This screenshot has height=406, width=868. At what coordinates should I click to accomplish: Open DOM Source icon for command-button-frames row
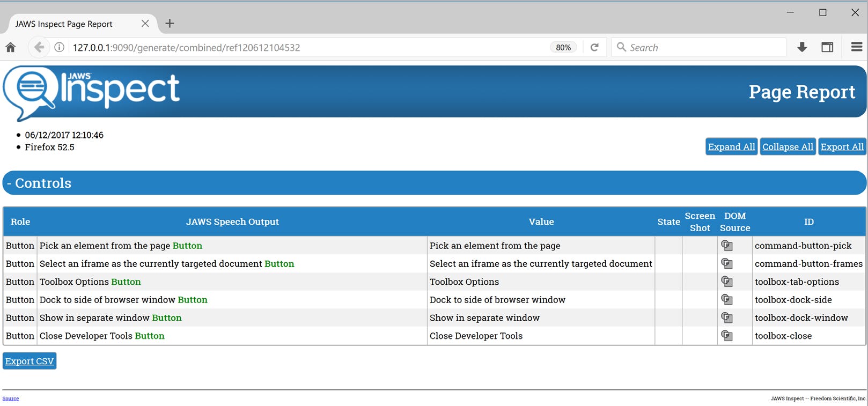pyautogui.click(x=727, y=263)
